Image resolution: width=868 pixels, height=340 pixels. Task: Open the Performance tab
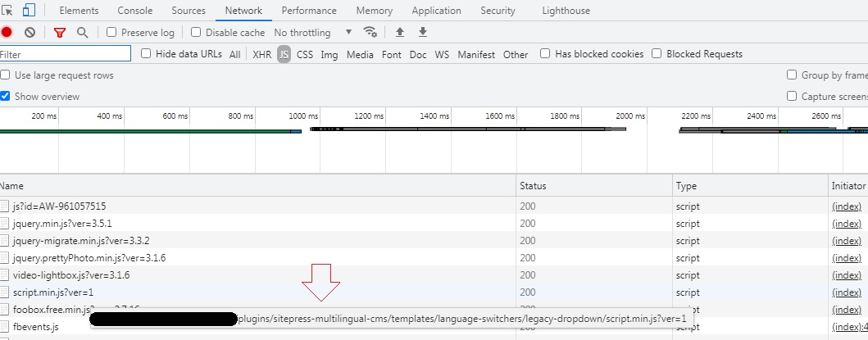tap(309, 11)
